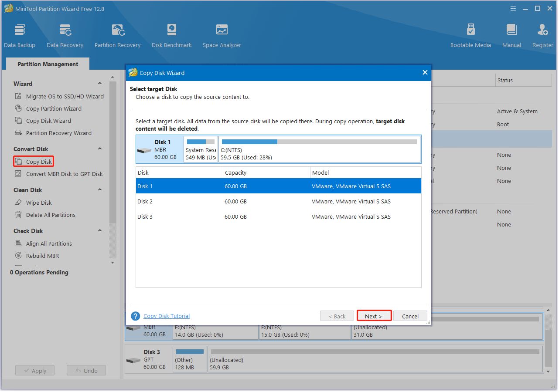Click the disabled Back button
The width and height of the screenshot is (559, 392).
pyautogui.click(x=337, y=316)
